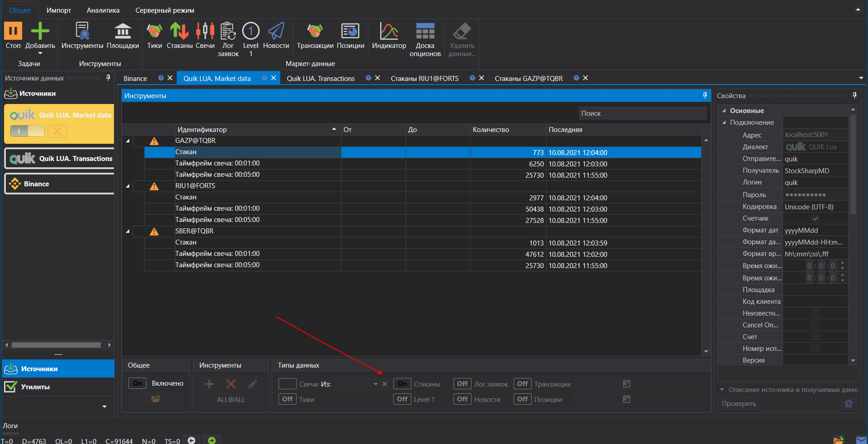Image resolution: width=868 pixels, height=444 pixels.
Task: Open Тики handshake icon
Action: click(x=155, y=31)
